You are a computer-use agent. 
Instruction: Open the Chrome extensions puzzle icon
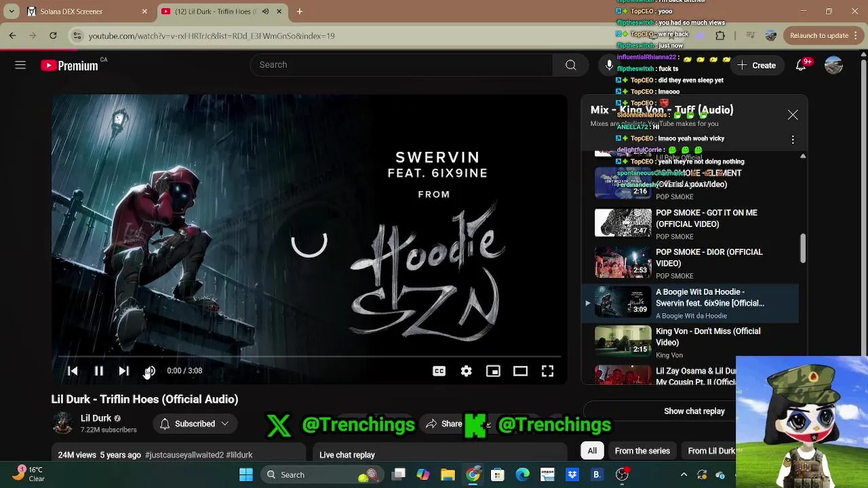[720, 35]
